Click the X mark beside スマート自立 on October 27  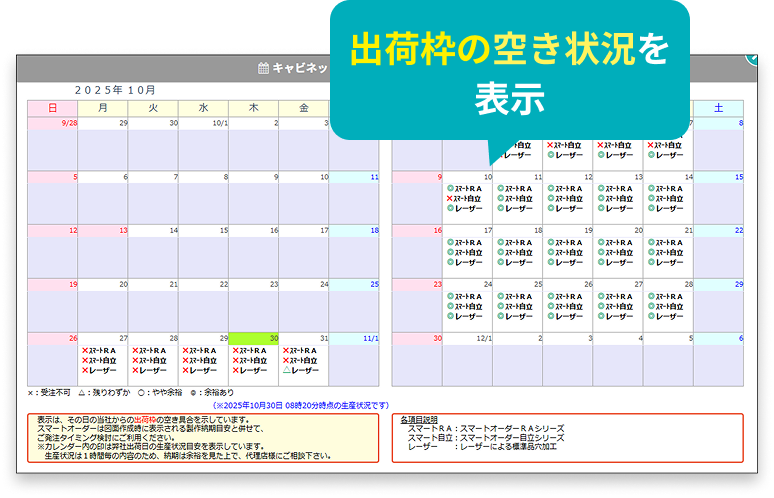85,360
